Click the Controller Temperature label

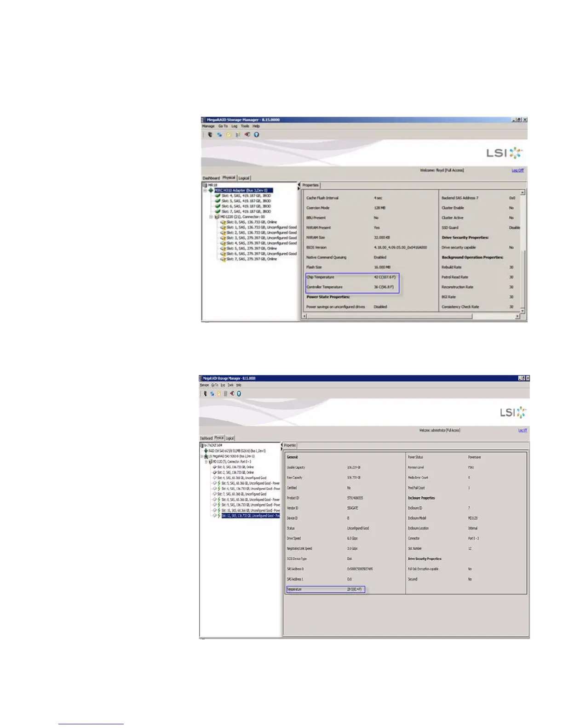(325, 287)
